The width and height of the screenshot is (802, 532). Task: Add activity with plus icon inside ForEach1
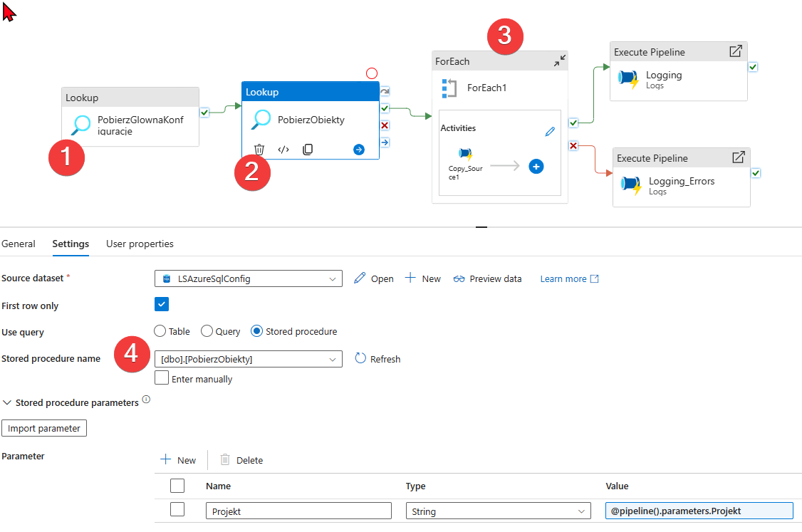pos(536,166)
